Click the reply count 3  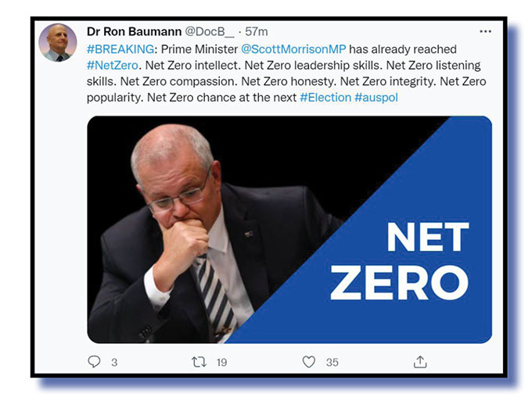tap(114, 362)
